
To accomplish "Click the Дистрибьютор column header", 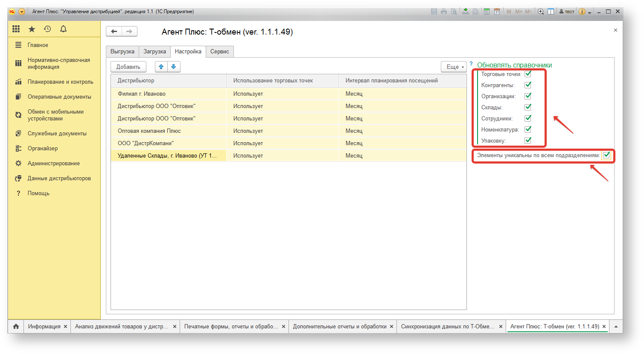I will 169,80.
